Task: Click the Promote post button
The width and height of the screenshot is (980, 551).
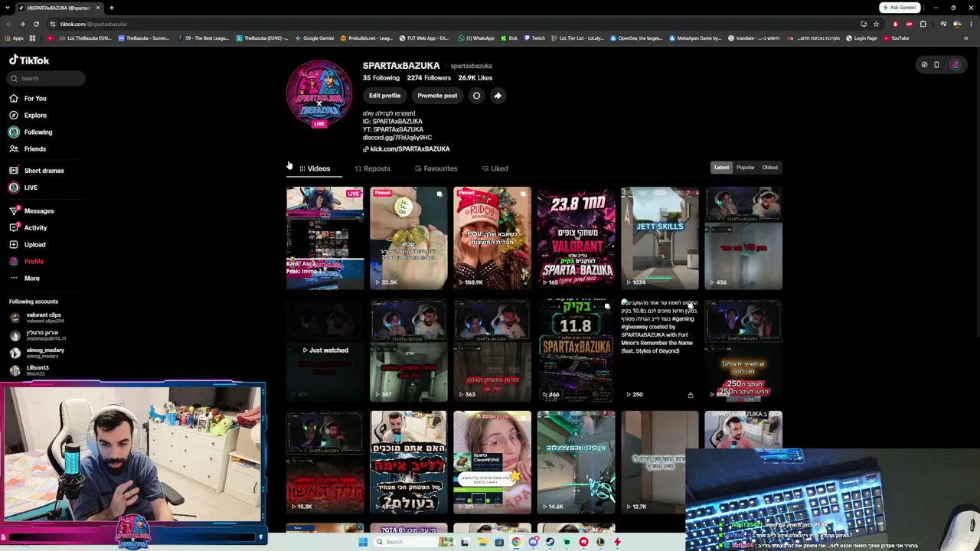Action: point(437,96)
